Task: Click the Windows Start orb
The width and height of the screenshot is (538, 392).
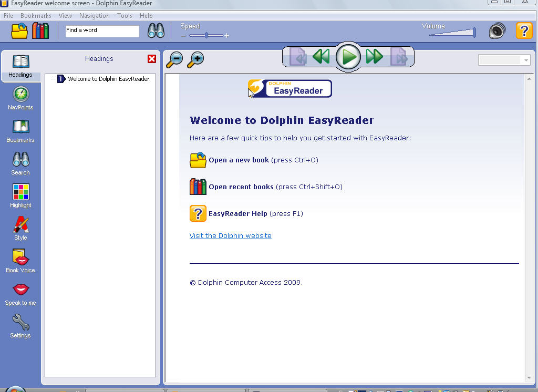Action: (x=14, y=389)
